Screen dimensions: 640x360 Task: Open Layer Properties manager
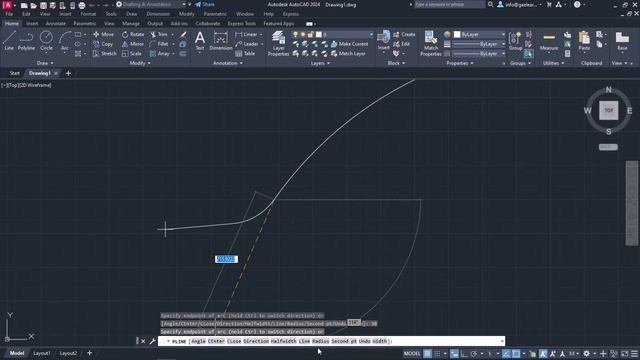coord(278,43)
